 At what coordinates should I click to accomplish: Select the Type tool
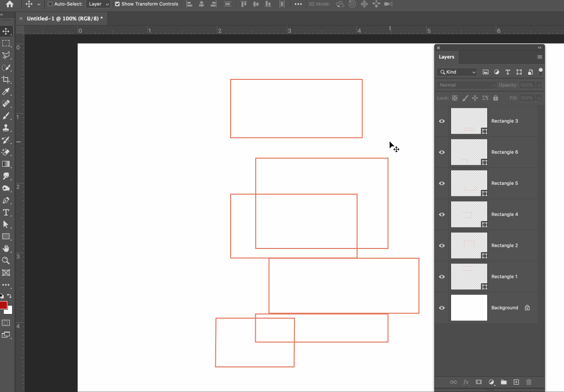pos(6,212)
